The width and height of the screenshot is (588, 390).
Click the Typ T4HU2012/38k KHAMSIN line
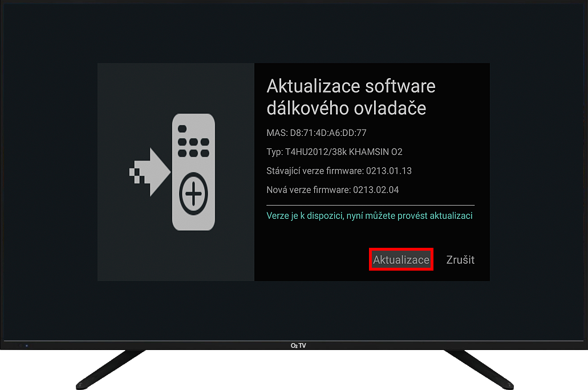pyautogui.click(x=335, y=152)
